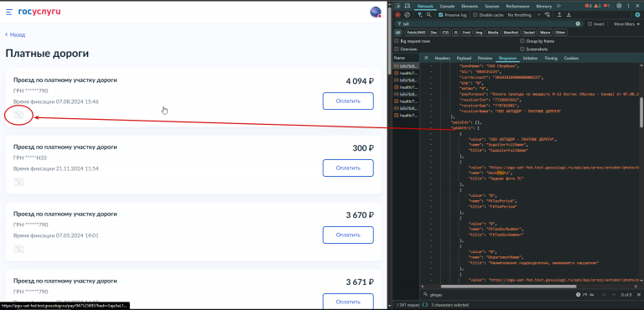Pay the 3 671 ₽ toll bill
Screen dimensions: 644x310
[348, 302]
